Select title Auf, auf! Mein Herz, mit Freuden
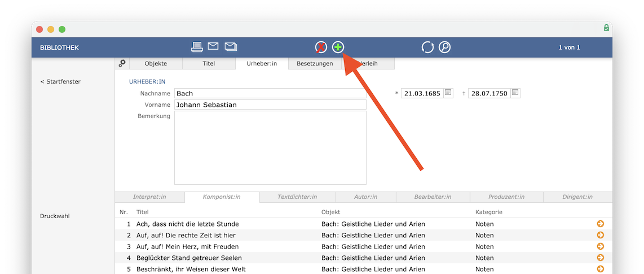This screenshot has width=644, height=274. point(188,247)
